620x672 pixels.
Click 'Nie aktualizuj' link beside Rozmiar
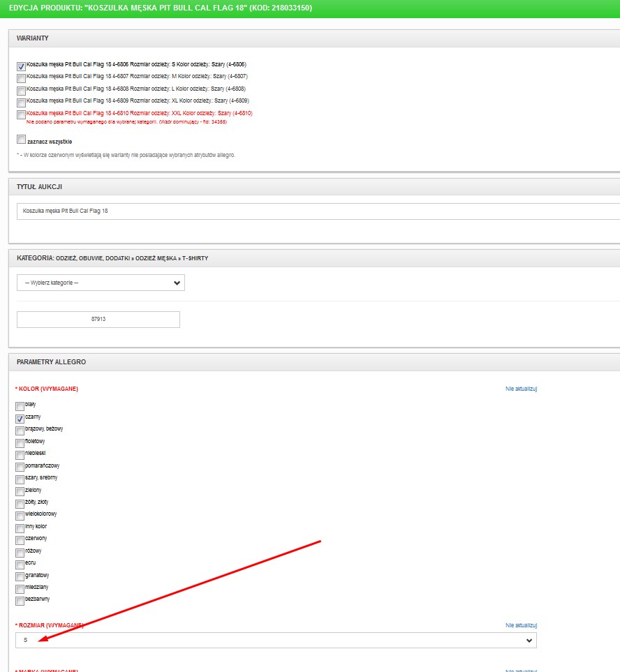coord(521,625)
